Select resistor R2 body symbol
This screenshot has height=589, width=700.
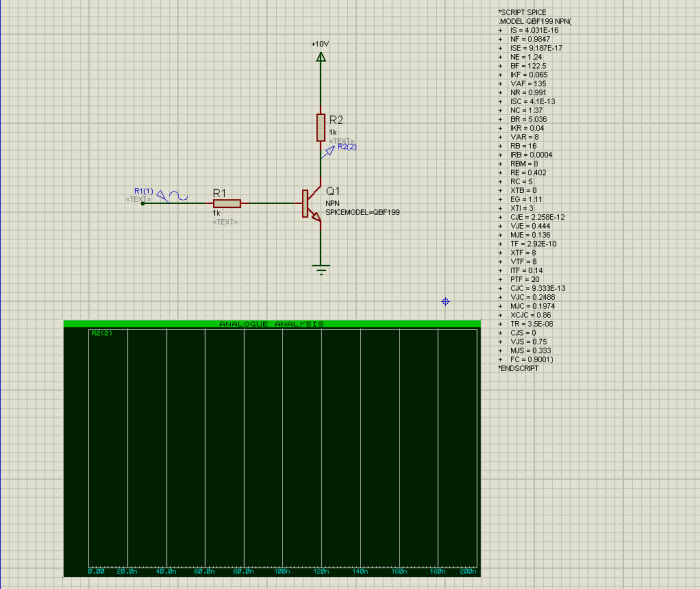click(321, 127)
